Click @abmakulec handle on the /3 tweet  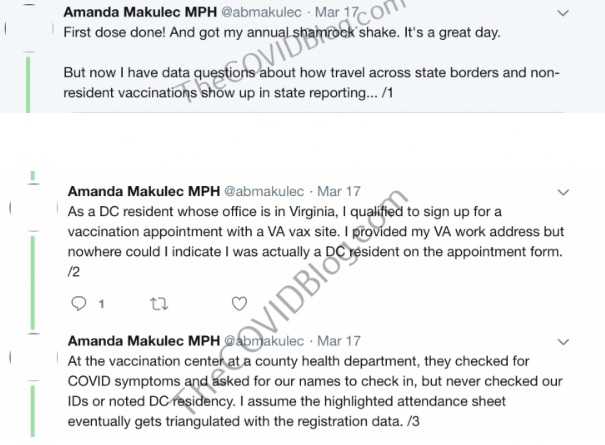(x=264, y=341)
